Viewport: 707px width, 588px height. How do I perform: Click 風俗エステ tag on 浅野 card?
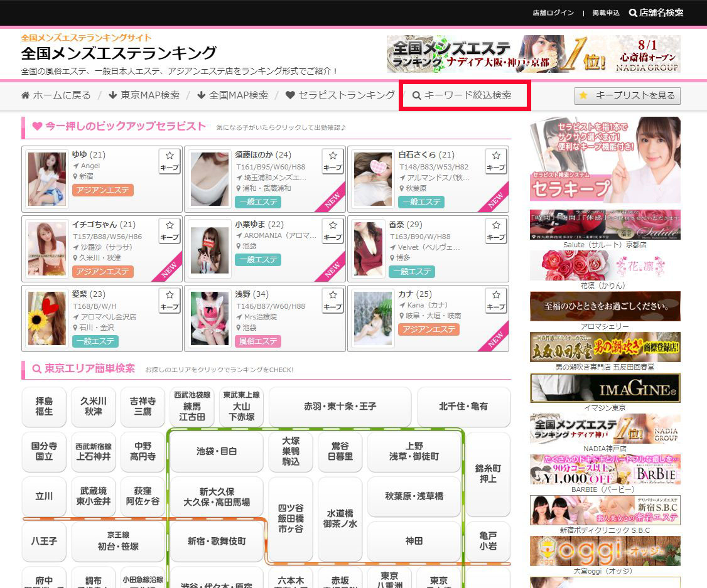tap(258, 341)
